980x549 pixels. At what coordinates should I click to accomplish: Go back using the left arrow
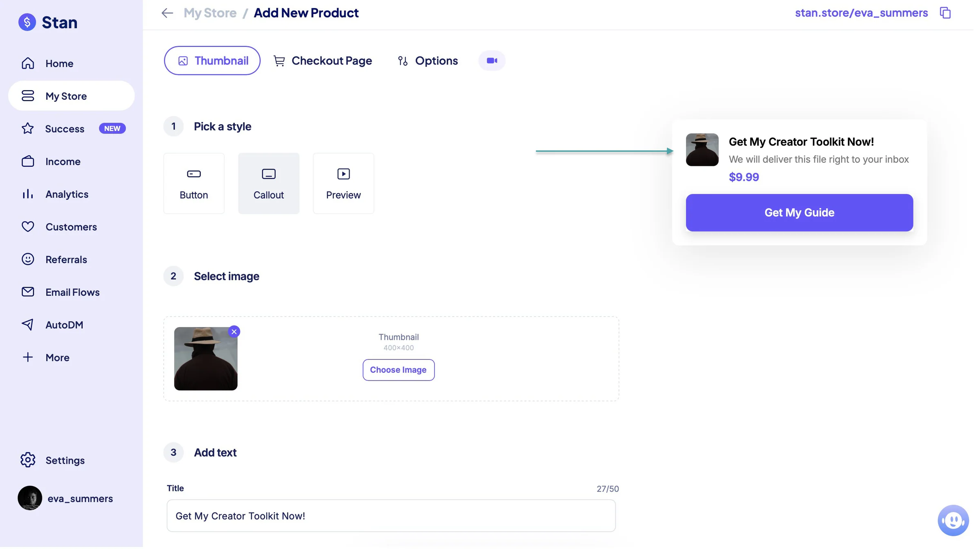pyautogui.click(x=167, y=13)
